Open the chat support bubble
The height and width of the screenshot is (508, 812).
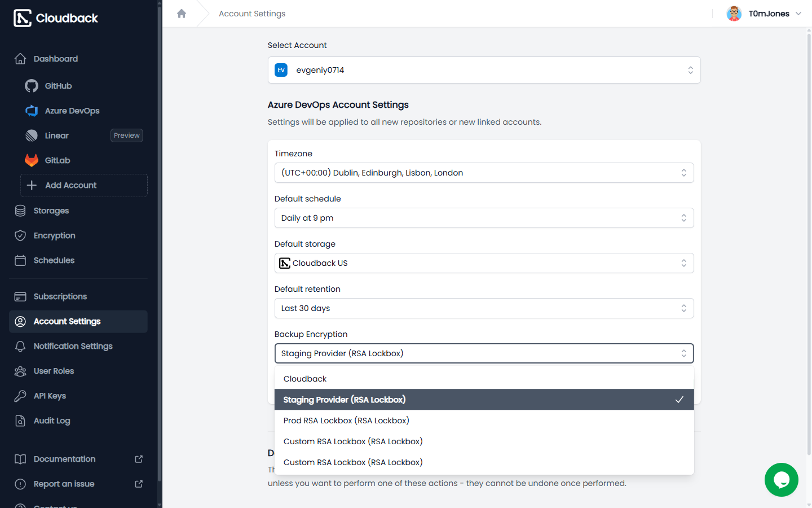click(x=782, y=480)
